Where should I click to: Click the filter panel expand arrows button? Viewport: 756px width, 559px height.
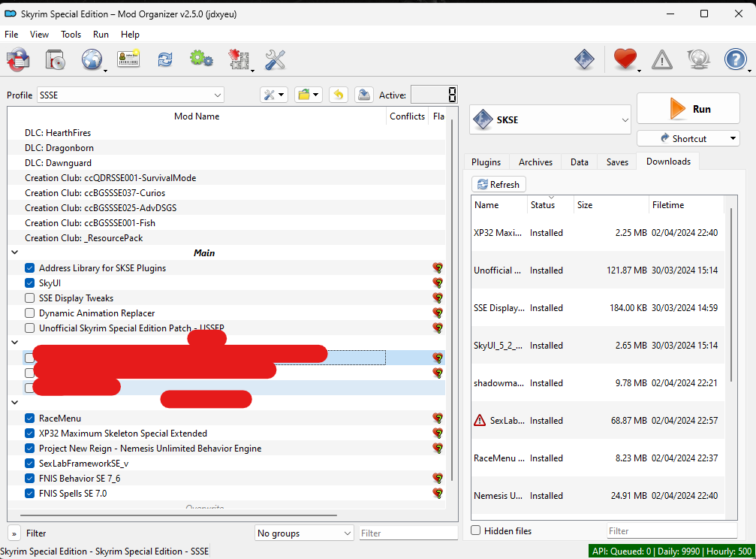tap(14, 533)
